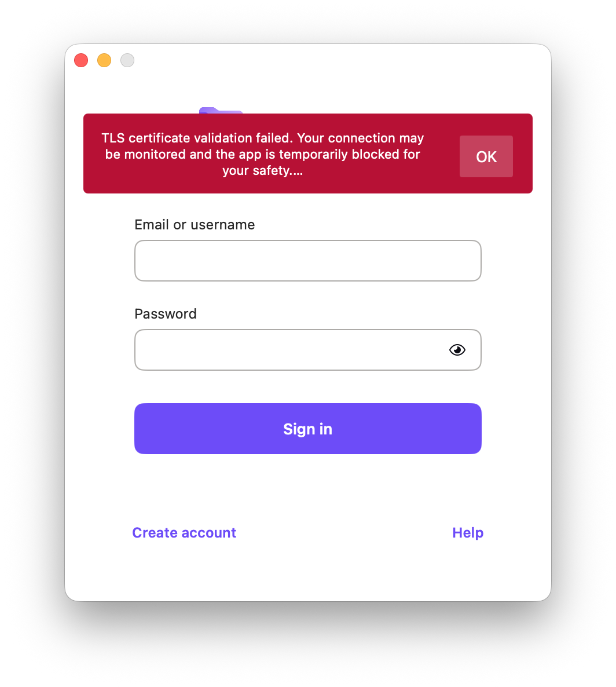The height and width of the screenshot is (687, 616).
Task: Dismiss the TLS error with OK
Action: pyautogui.click(x=486, y=156)
